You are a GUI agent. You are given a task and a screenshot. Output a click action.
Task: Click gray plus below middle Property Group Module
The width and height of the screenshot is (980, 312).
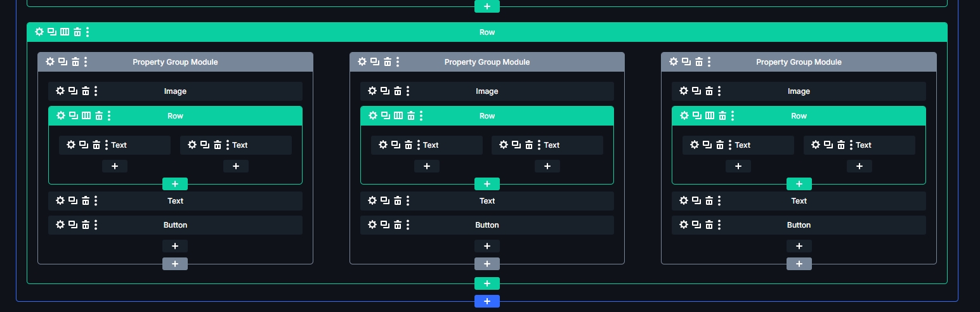point(487,264)
